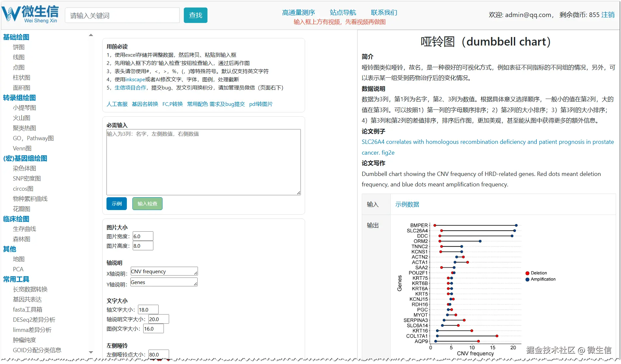Click the 人工客服 link
Image resolution: width=621 pixels, height=364 pixels.
point(117,104)
